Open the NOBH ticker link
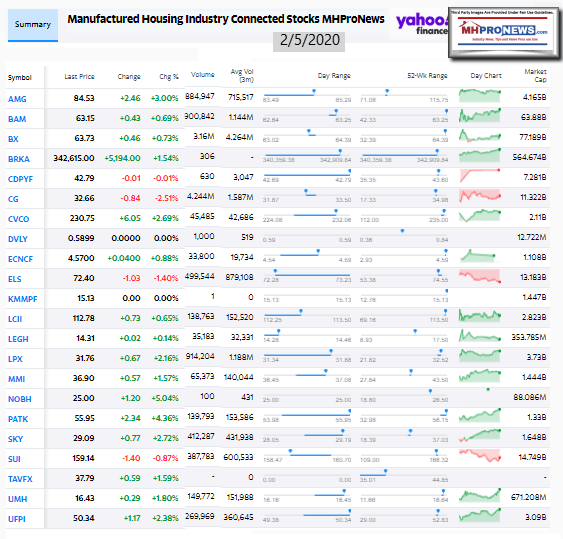Image resolution: width=563 pixels, height=539 pixels. coord(20,399)
